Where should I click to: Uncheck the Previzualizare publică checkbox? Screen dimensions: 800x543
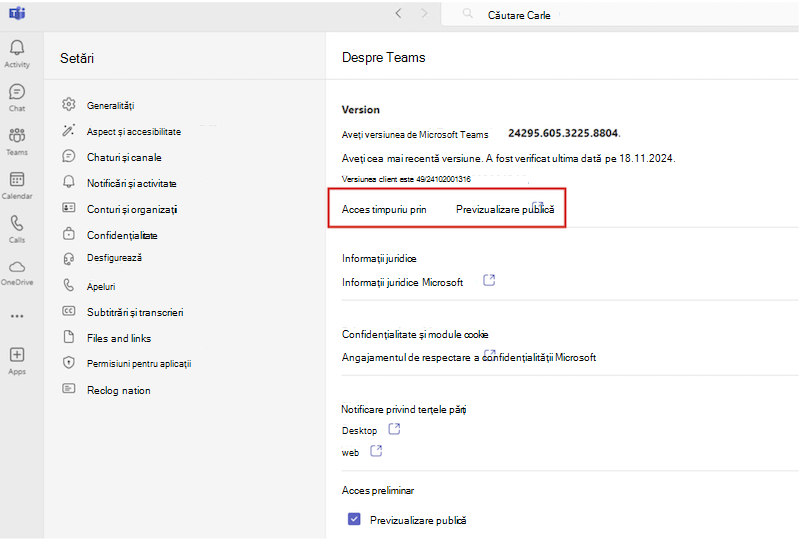[354, 519]
